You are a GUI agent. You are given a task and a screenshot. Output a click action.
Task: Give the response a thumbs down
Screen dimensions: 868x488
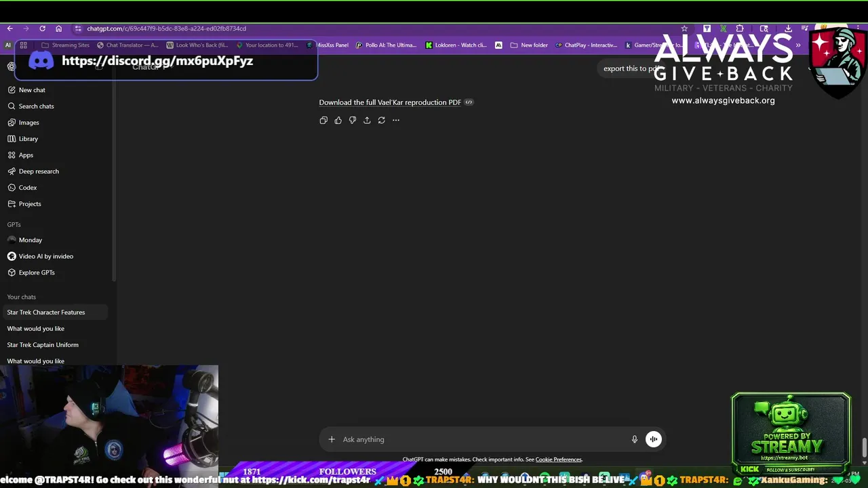[353, 120]
